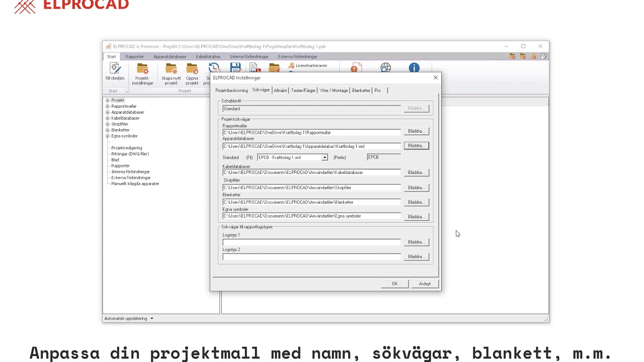This screenshot has height=362, width=644.
Task: Click Bläddra for Blanketter path
Action: (x=416, y=202)
